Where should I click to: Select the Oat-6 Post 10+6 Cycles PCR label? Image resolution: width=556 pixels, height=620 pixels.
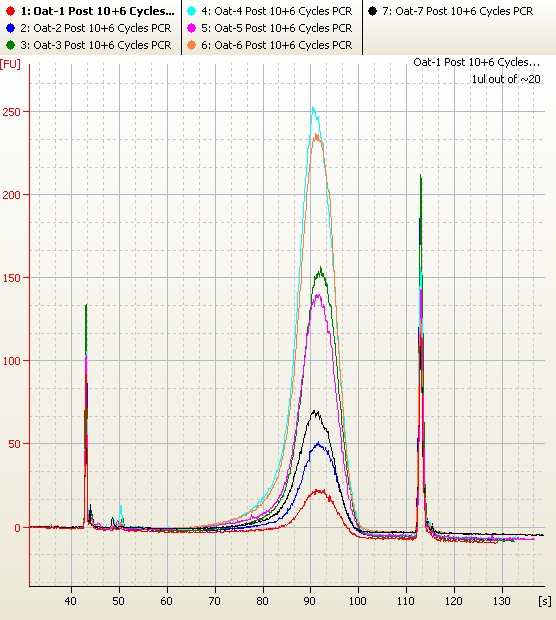pos(277,45)
